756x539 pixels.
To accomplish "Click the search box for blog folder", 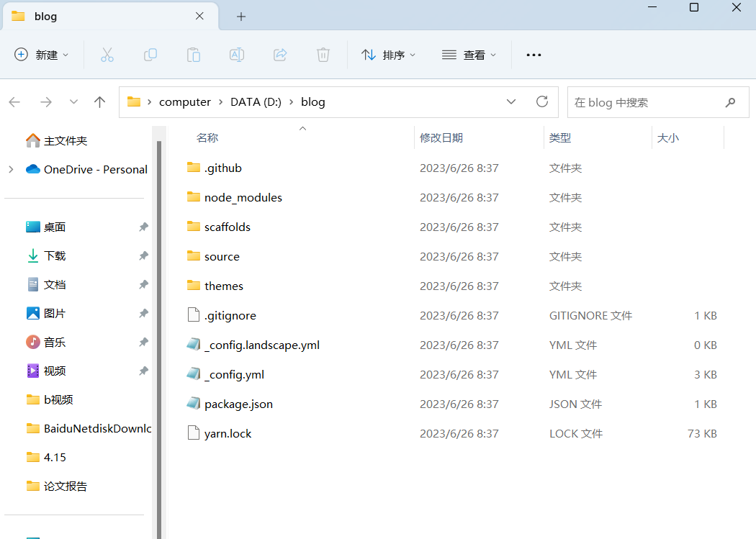I will click(x=644, y=102).
